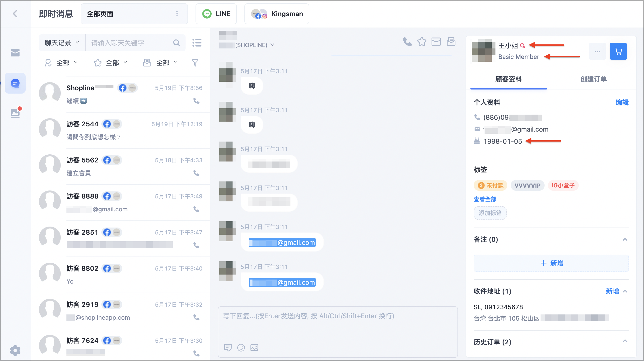Select the 全部页面 selector
Viewport: 644px width, 361px height.
point(134,14)
